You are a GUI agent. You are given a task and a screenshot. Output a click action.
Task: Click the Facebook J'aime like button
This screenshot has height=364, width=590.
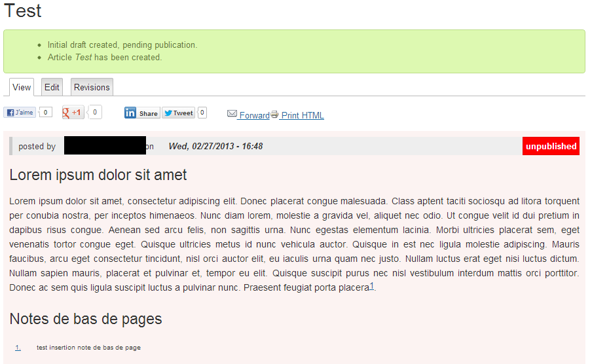coord(20,113)
